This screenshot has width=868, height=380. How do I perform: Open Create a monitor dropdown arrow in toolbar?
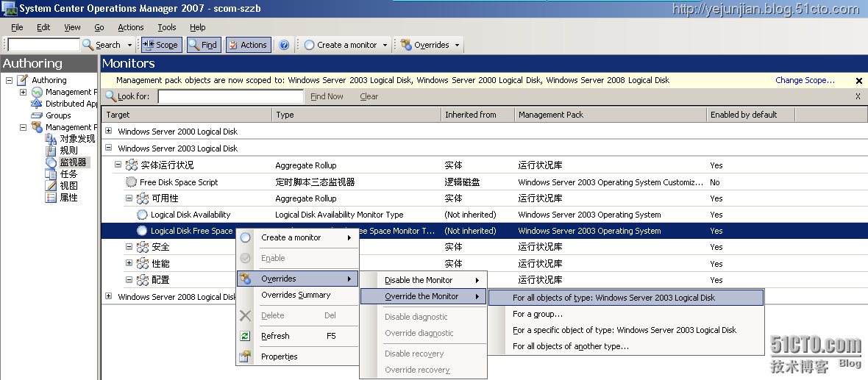(x=385, y=45)
